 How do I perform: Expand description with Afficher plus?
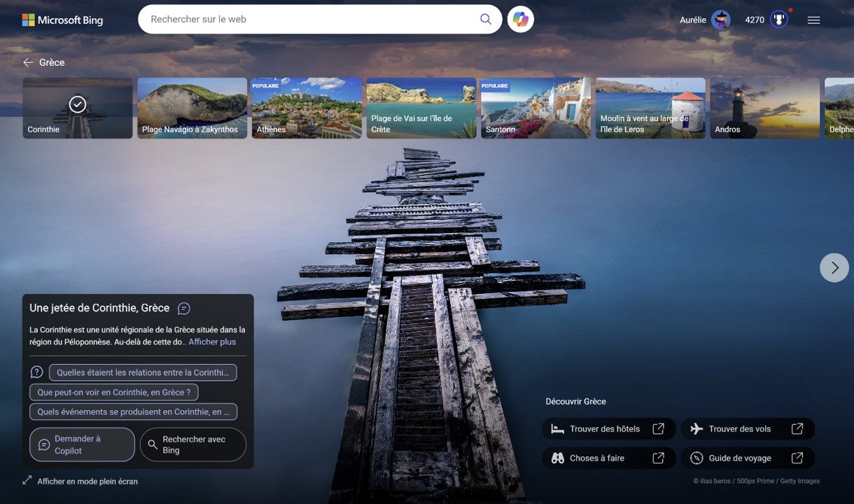pyautogui.click(x=212, y=342)
